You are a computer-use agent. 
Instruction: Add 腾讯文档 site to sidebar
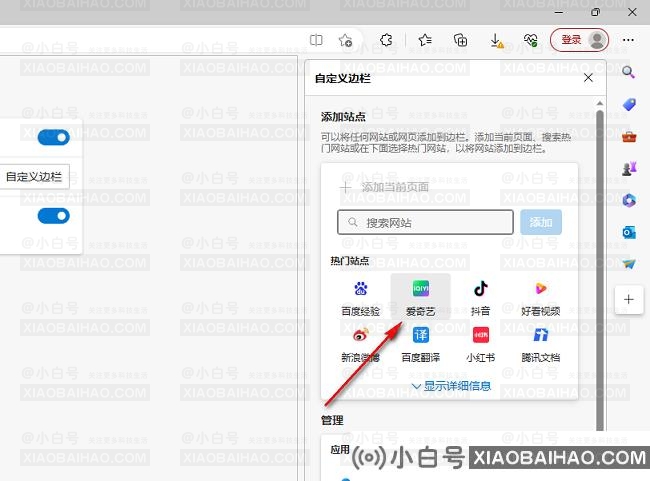click(x=541, y=344)
